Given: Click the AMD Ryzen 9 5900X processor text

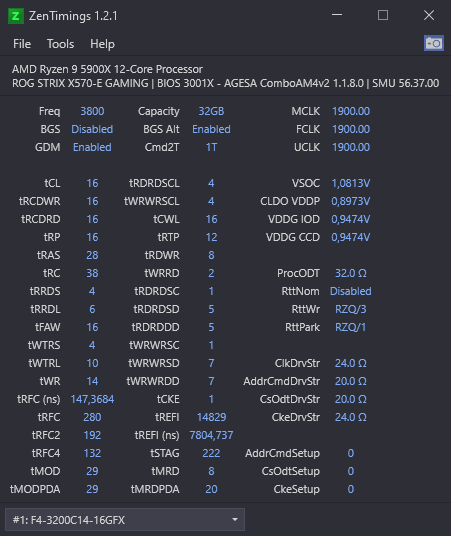Looking at the screenshot, I should click(107, 69).
